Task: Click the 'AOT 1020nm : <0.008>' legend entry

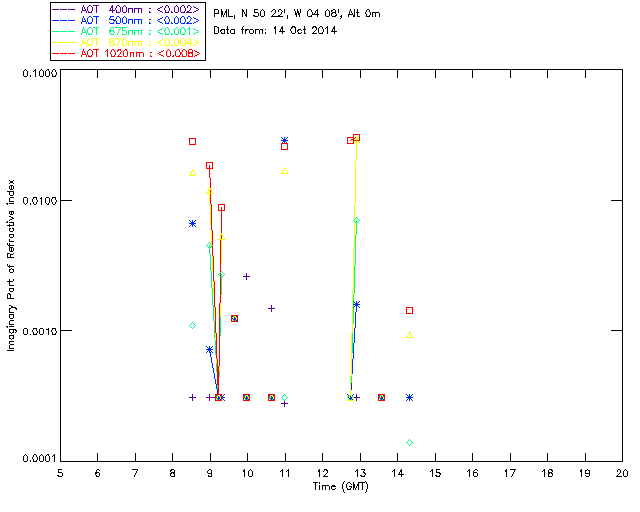Action: (x=127, y=53)
